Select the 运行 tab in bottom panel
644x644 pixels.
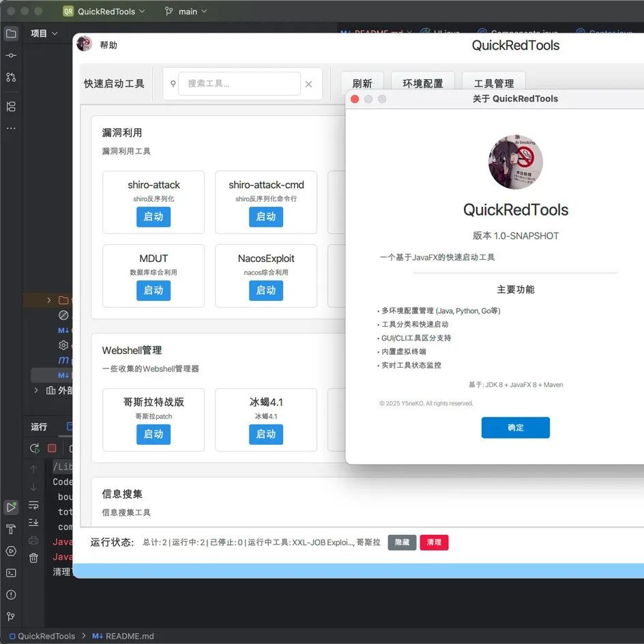(x=39, y=427)
